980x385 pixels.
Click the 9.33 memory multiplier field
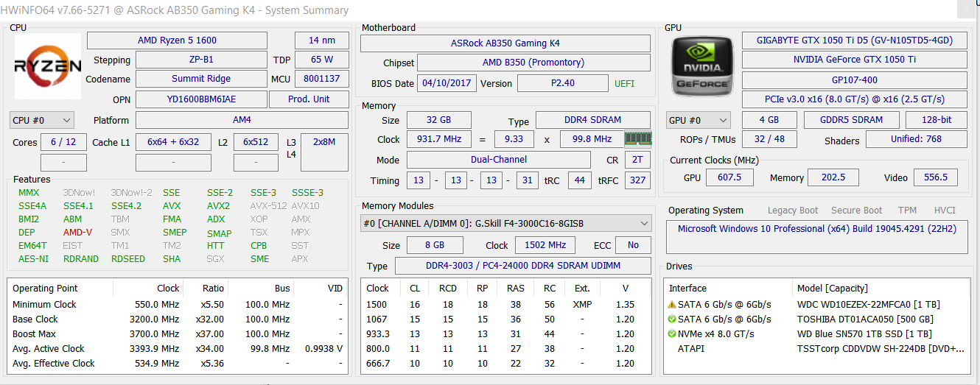coord(514,139)
